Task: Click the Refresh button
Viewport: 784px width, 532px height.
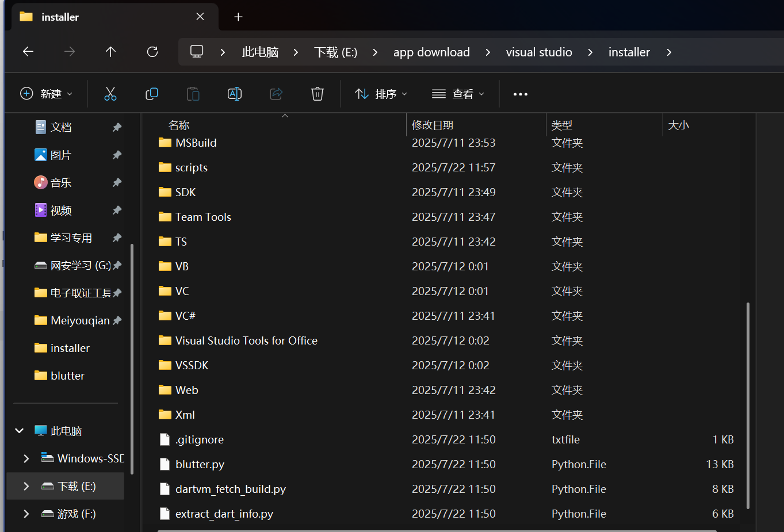Action: tap(152, 52)
